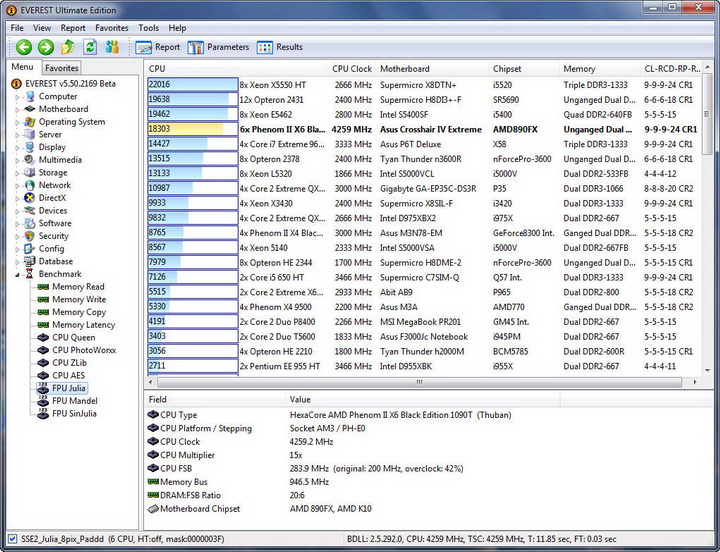The image size is (720, 552).
Task: Select the Computer icon in tree
Action: [30, 96]
